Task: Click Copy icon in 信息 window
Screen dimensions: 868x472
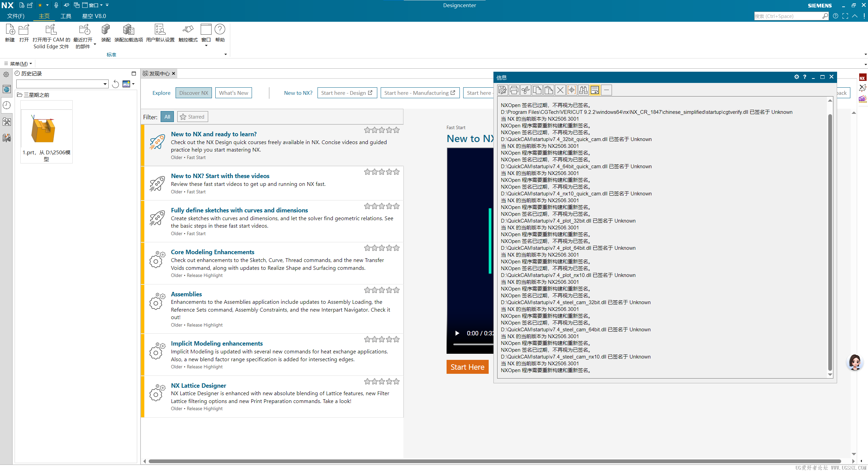Action: [537, 90]
